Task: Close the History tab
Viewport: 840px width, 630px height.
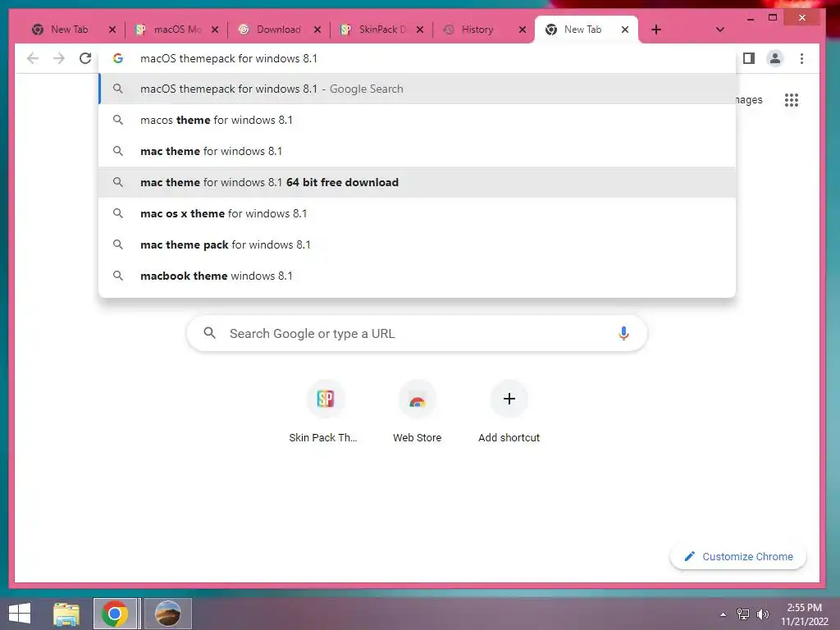Action: tap(523, 30)
